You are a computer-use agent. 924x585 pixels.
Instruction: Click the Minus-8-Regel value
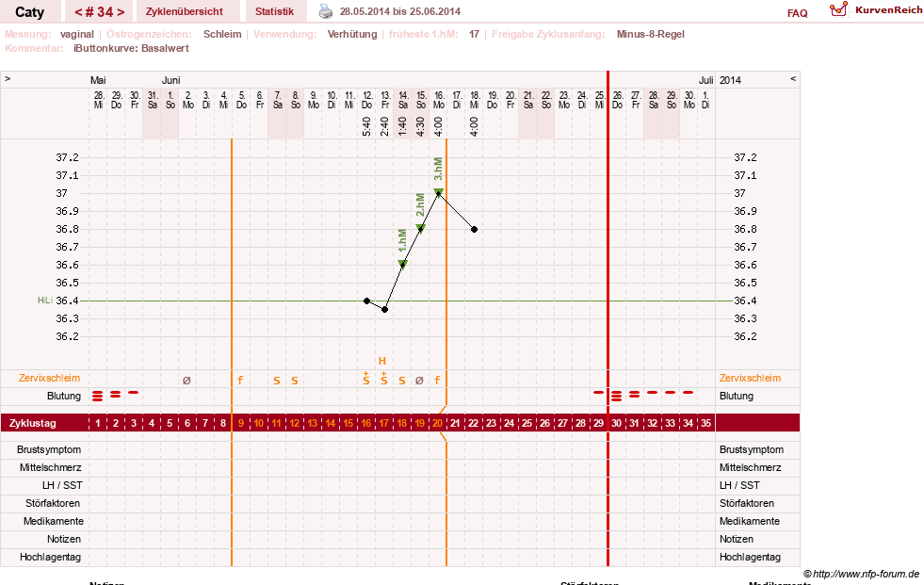click(x=651, y=34)
